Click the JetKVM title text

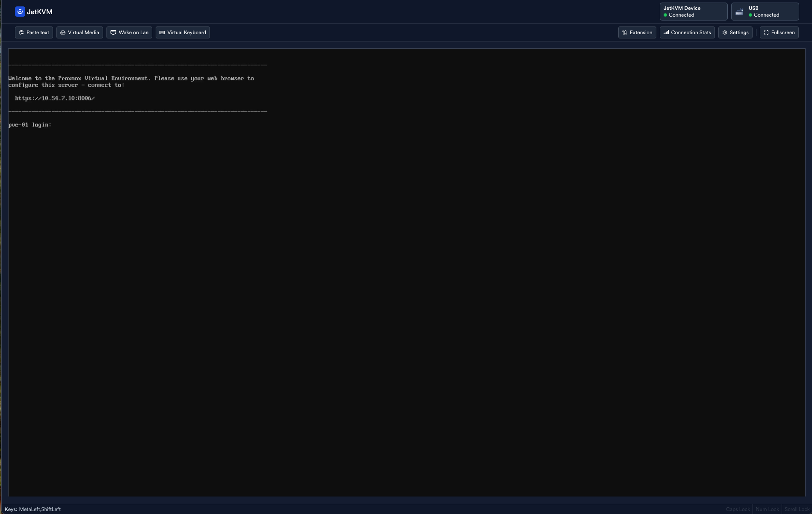click(40, 12)
